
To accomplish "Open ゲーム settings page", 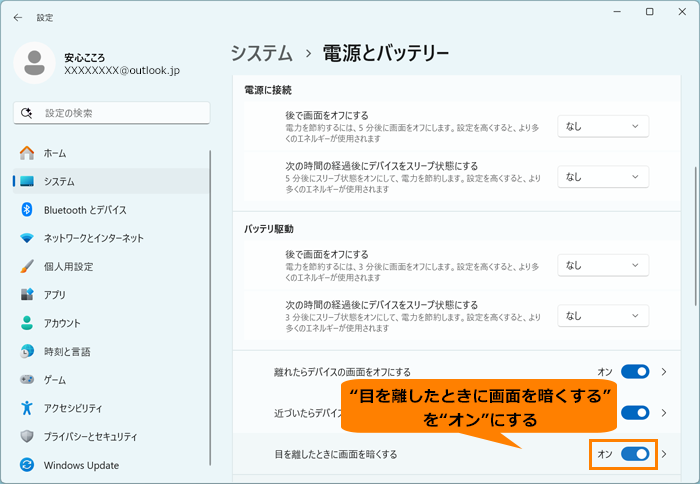I will click(x=111, y=380).
